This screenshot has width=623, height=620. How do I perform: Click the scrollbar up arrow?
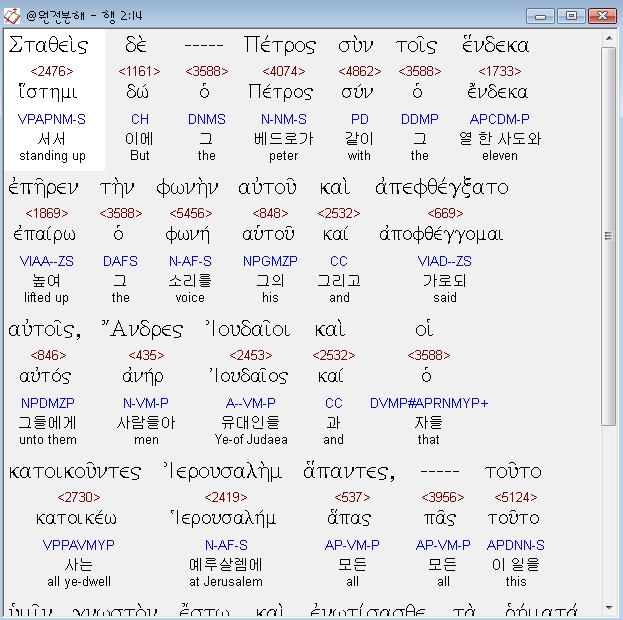pyautogui.click(x=608, y=38)
